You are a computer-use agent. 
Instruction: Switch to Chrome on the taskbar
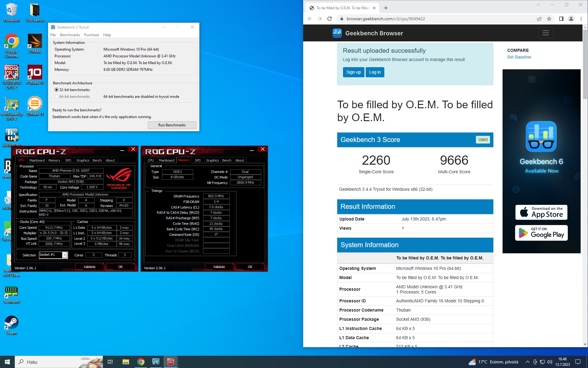coord(141,362)
